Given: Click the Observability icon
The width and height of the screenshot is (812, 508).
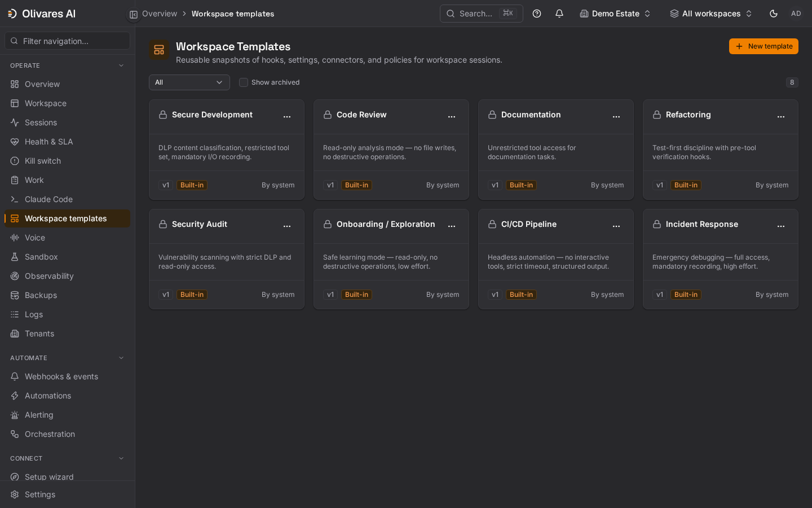Looking at the screenshot, I should click(15, 276).
